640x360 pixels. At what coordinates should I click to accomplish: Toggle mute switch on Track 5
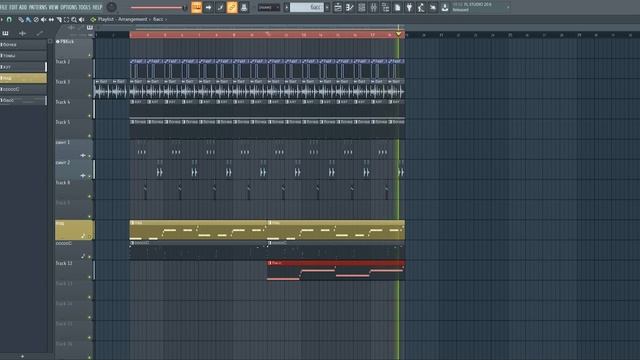pyautogui.click(x=89, y=136)
